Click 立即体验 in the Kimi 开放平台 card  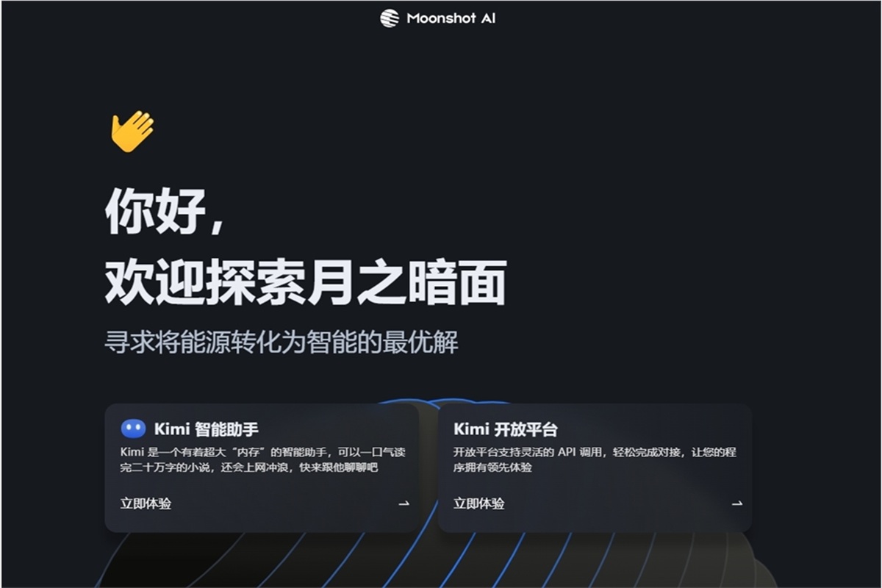point(478,503)
